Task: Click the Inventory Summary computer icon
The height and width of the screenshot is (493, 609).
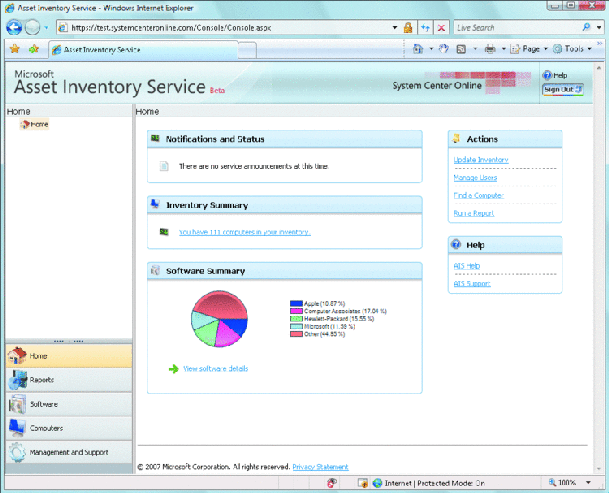Action: [x=155, y=204]
